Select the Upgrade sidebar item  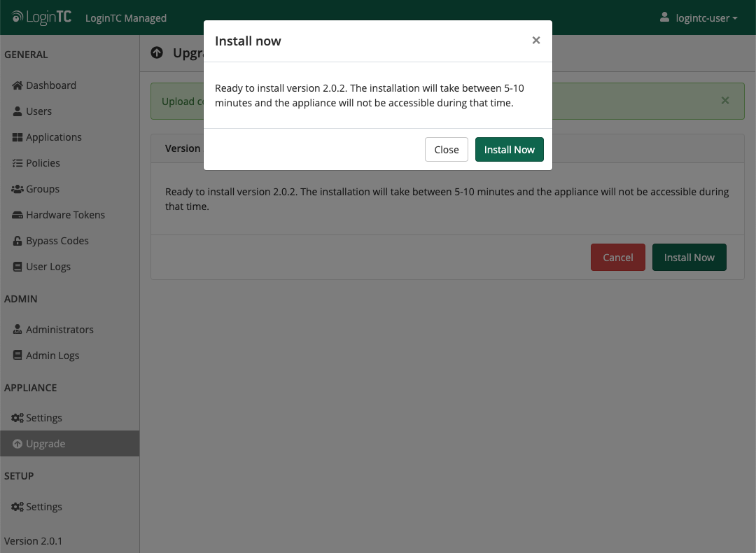[x=45, y=444]
